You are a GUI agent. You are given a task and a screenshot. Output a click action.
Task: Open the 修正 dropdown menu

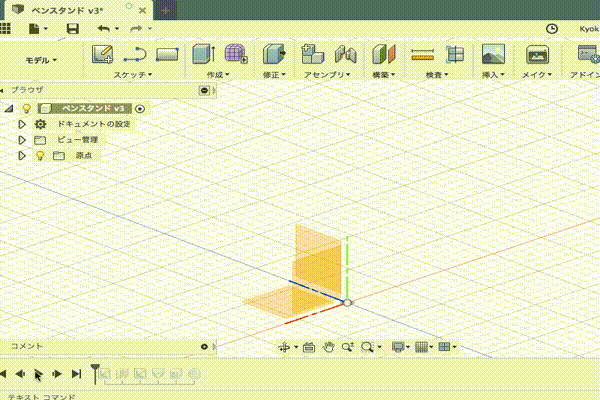pyautogui.click(x=274, y=75)
